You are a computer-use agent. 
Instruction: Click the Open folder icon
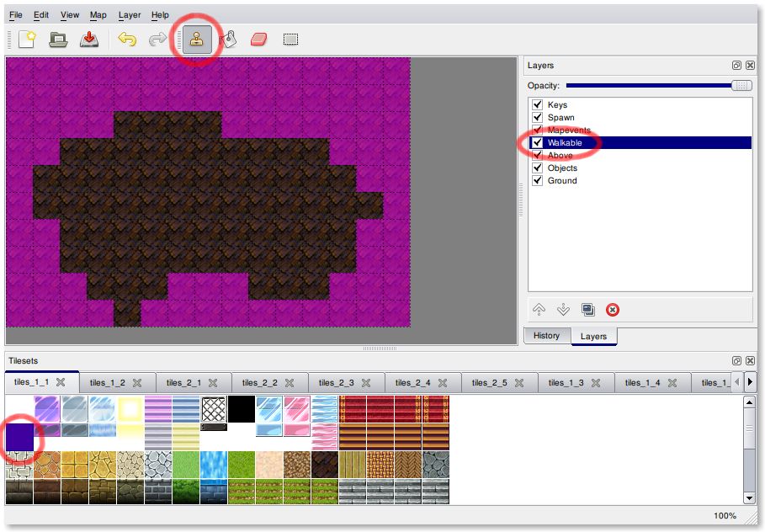[x=57, y=40]
